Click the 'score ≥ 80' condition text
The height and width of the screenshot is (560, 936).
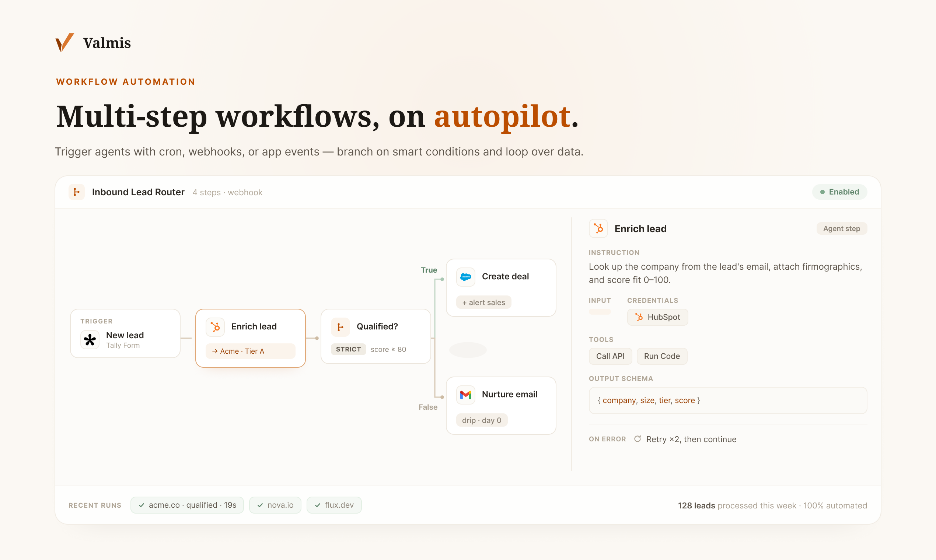388,349
